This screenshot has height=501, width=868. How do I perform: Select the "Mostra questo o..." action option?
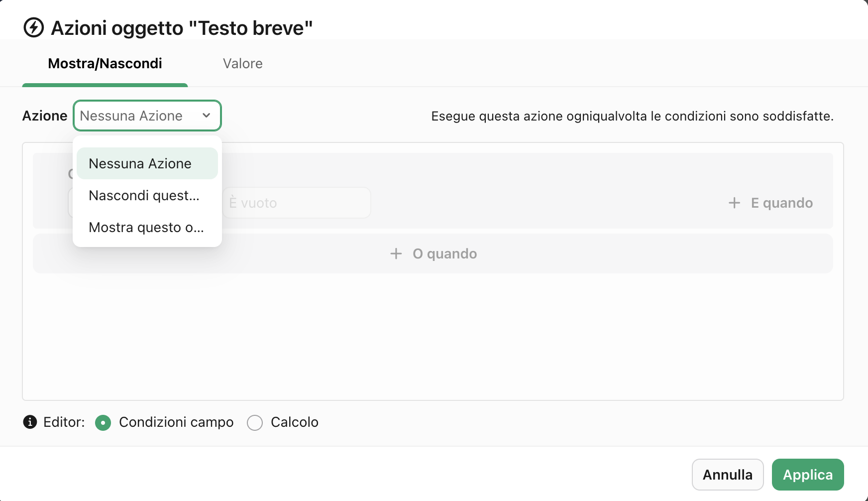point(146,227)
